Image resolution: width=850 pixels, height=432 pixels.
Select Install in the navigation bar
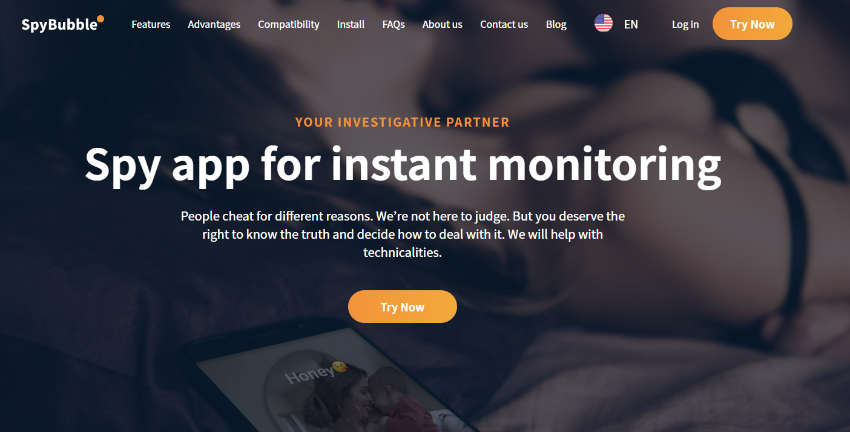pyautogui.click(x=350, y=24)
